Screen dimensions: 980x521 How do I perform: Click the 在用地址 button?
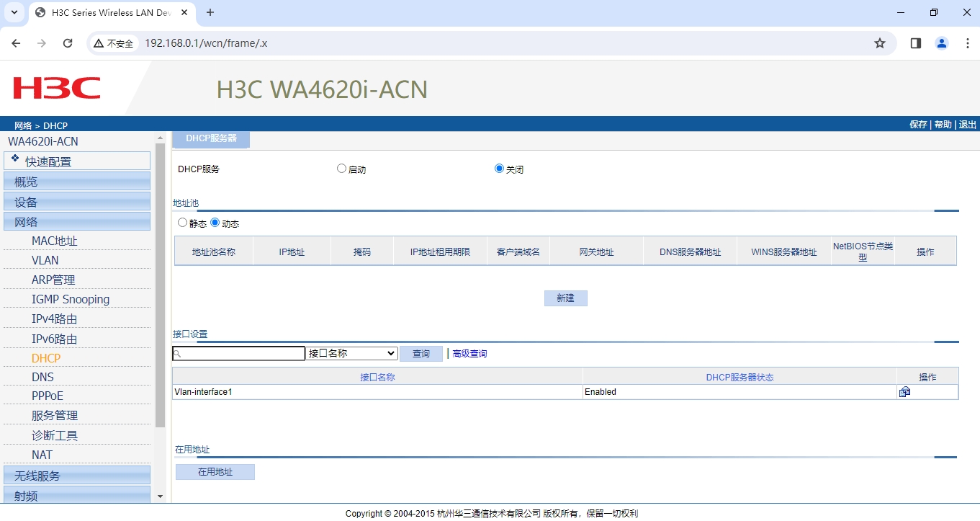point(215,472)
